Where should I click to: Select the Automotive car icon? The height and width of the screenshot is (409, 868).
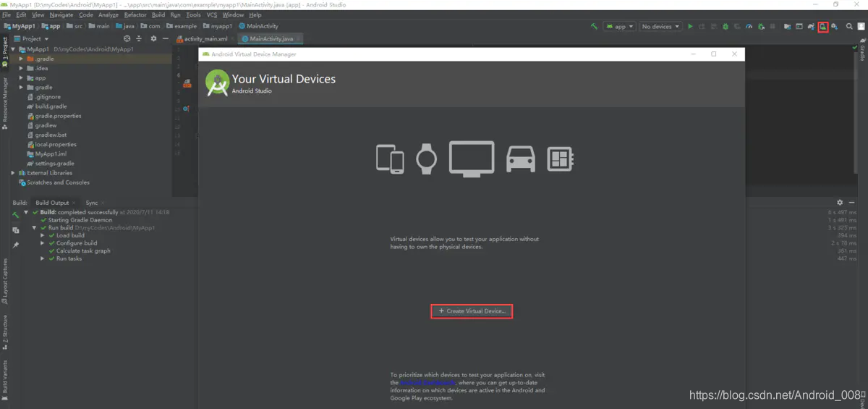click(x=521, y=159)
